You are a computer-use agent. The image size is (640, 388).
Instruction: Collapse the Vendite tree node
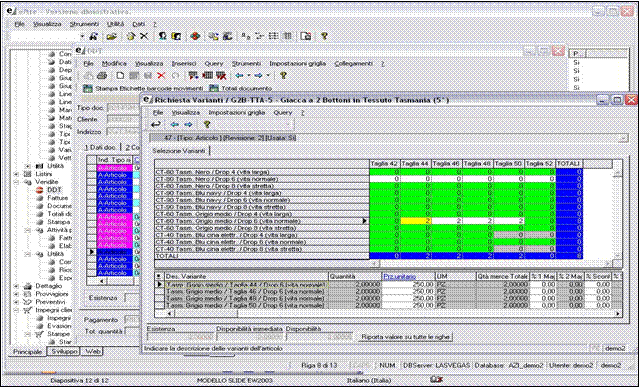click(17, 182)
